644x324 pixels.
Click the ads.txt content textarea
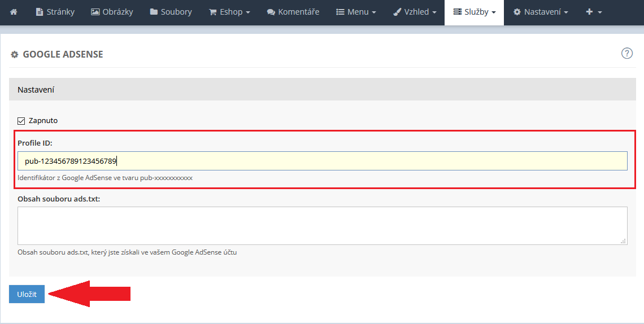click(x=322, y=226)
